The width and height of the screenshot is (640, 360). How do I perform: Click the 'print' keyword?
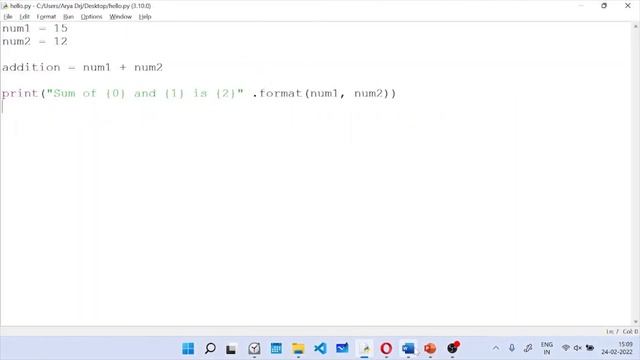point(20,94)
